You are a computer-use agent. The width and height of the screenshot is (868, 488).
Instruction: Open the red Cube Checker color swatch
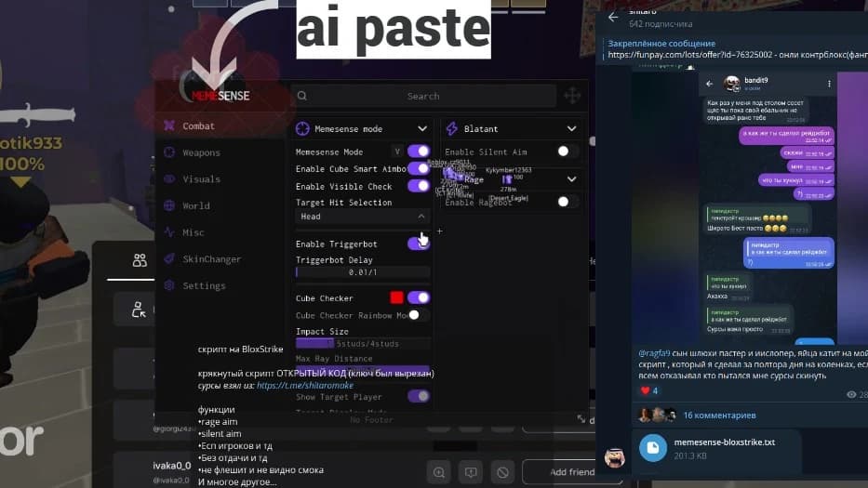396,297
